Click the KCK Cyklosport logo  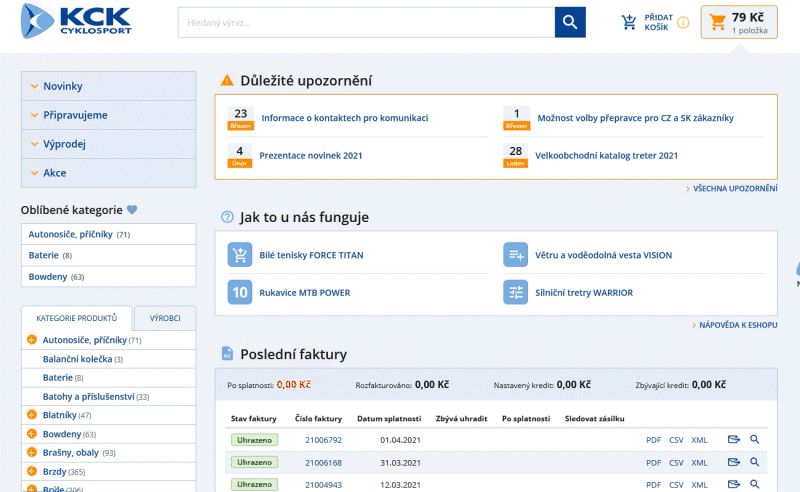76,21
